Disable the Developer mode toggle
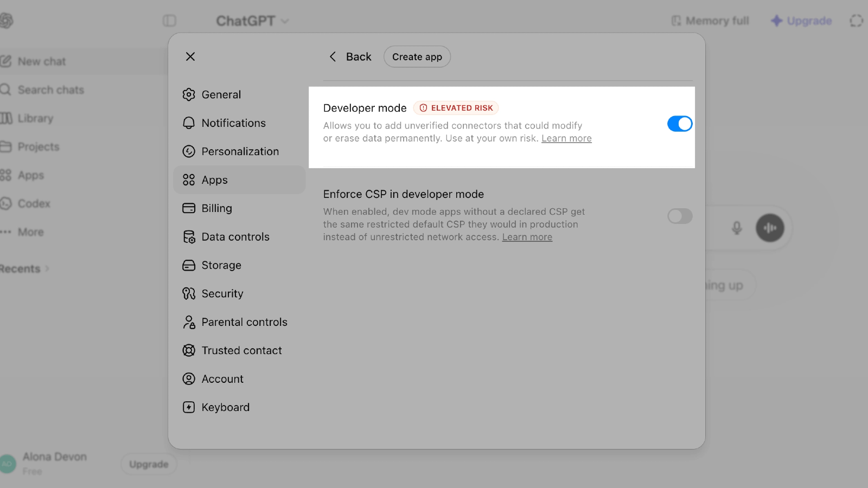Image resolution: width=868 pixels, height=488 pixels. click(680, 124)
